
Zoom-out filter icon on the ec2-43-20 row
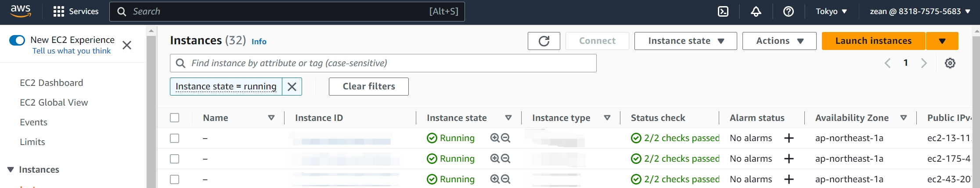(x=506, y=179)
